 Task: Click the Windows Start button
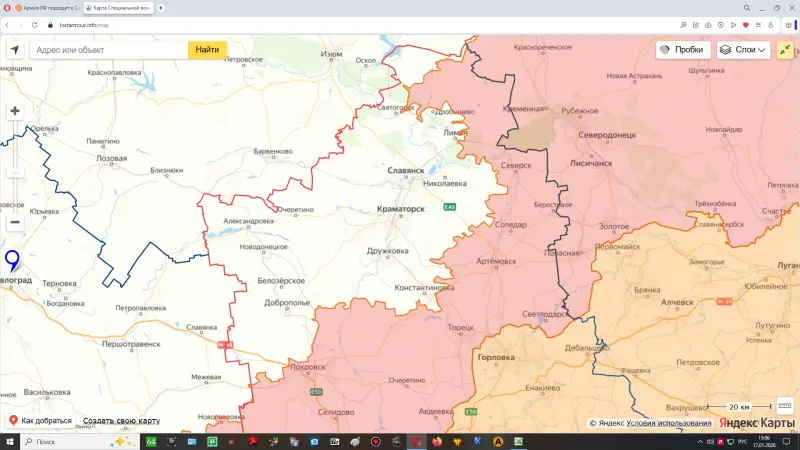(x=9, y=441)
